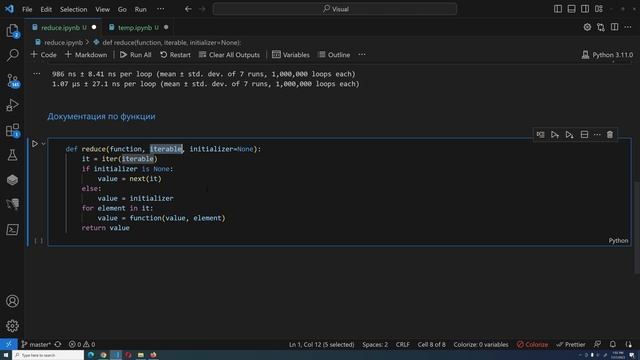Open the Run and Debug view
The width and height of the screenshot is (640, 360).
click(x=12, y=105)
